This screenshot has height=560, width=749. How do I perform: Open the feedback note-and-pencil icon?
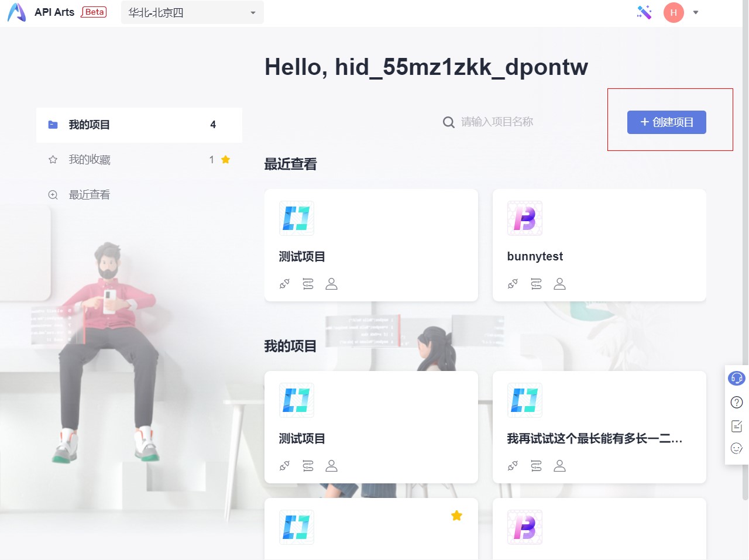737,425
